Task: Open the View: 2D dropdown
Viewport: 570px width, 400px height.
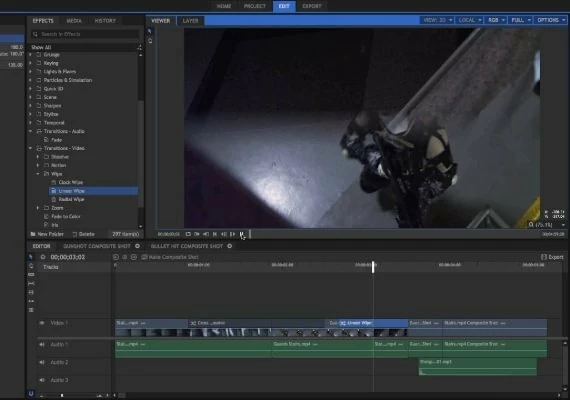Action: (437, 20)
